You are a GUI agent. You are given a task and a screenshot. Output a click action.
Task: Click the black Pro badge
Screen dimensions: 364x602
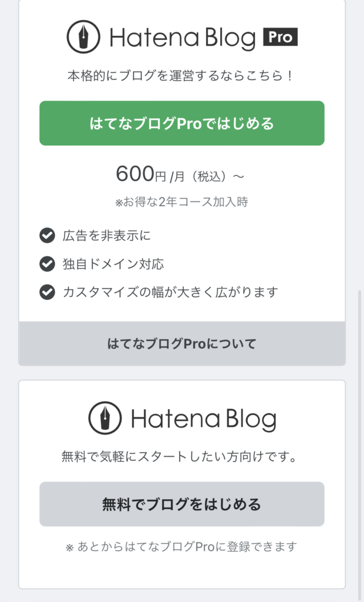point(281,37)
